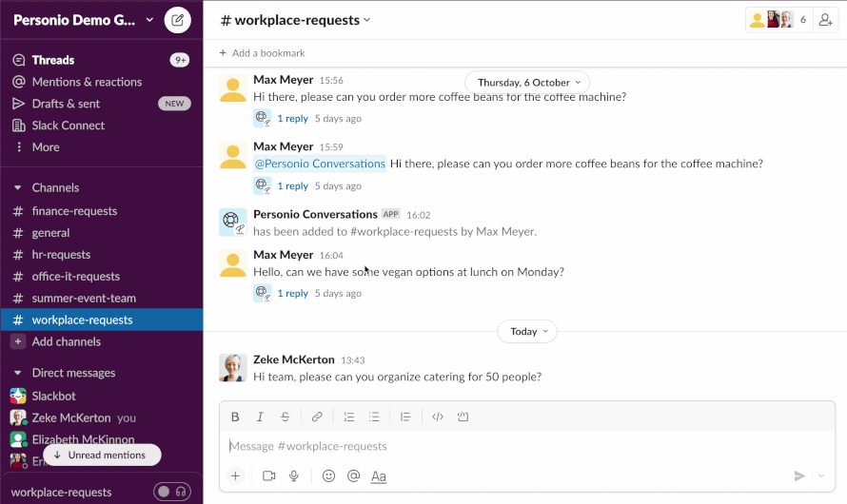Image resolution: width=847 pixels, height=504 pixels.
Task: Click the mention someone @ icon
Action: point(353,475)
